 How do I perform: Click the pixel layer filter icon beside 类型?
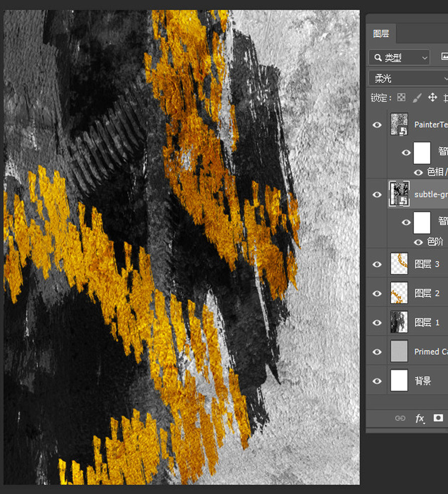[x=445, y=56]
